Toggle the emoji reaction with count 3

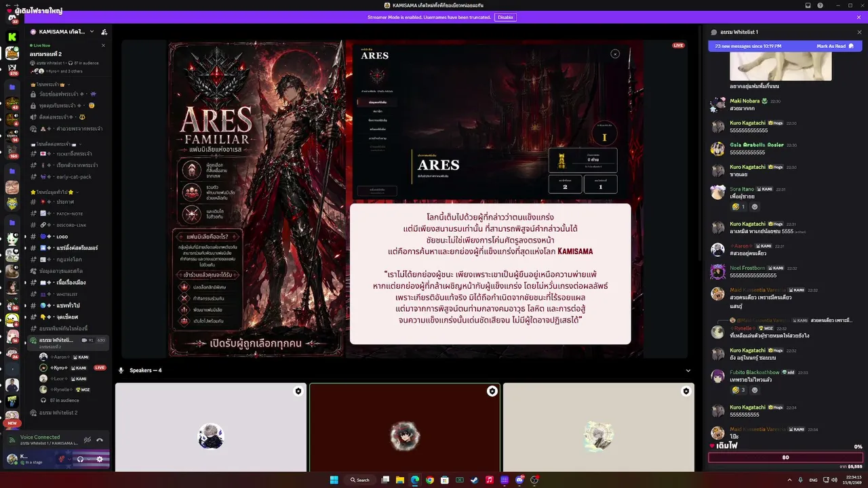pos(738,390)
